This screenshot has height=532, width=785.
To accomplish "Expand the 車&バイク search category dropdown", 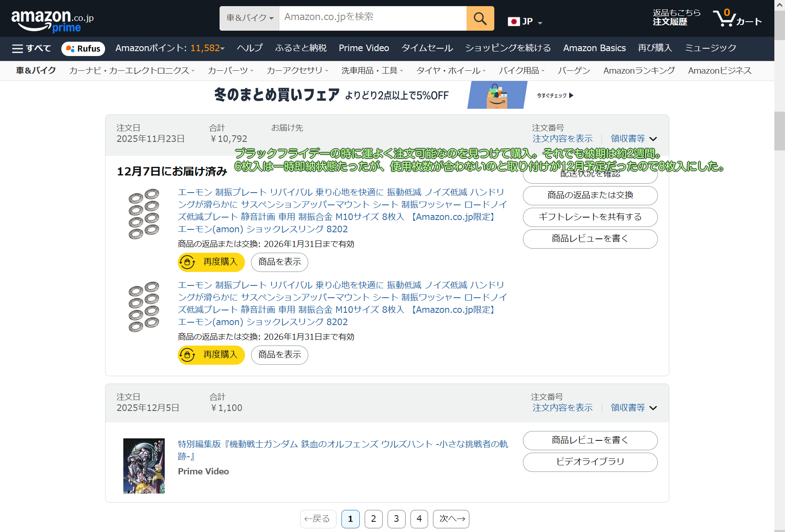I will pyautogui.click(x=249, y=18).
